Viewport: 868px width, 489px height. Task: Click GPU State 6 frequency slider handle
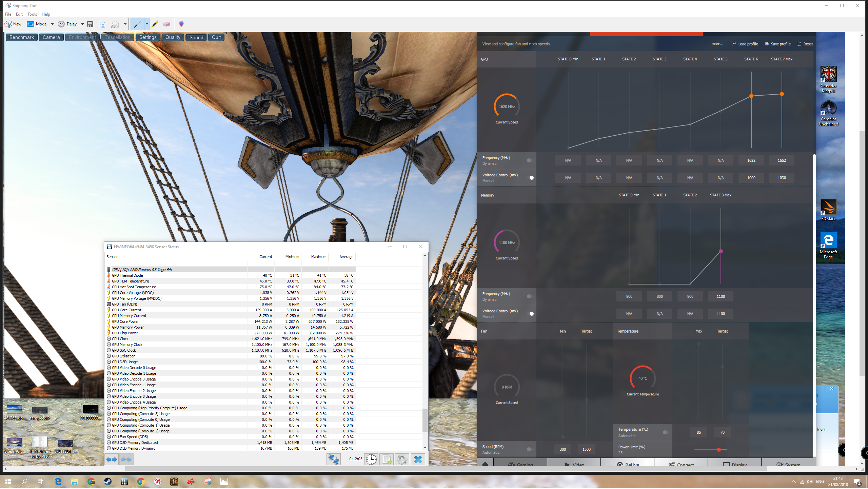(751, 96)
